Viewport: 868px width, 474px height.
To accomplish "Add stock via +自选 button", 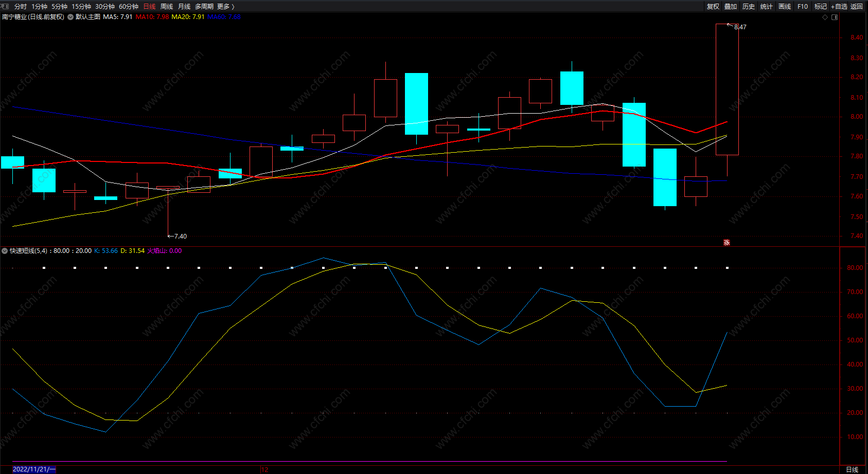I will point(839,7).
